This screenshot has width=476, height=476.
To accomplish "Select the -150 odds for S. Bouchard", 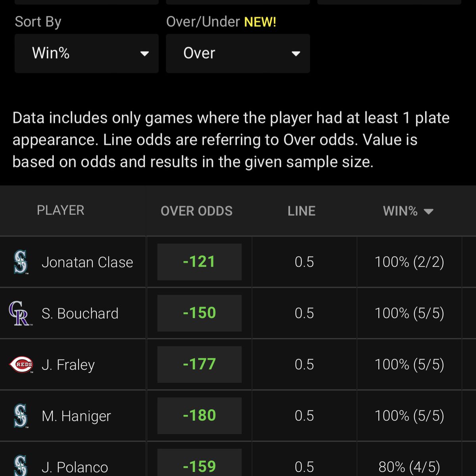I will point(200,313).
